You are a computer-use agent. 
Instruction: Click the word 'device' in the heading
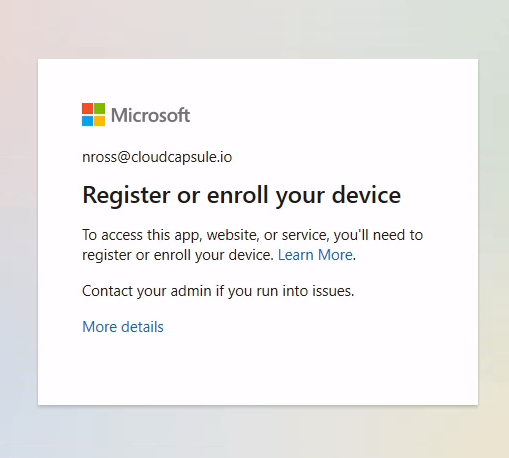click(x=366, y=195)
